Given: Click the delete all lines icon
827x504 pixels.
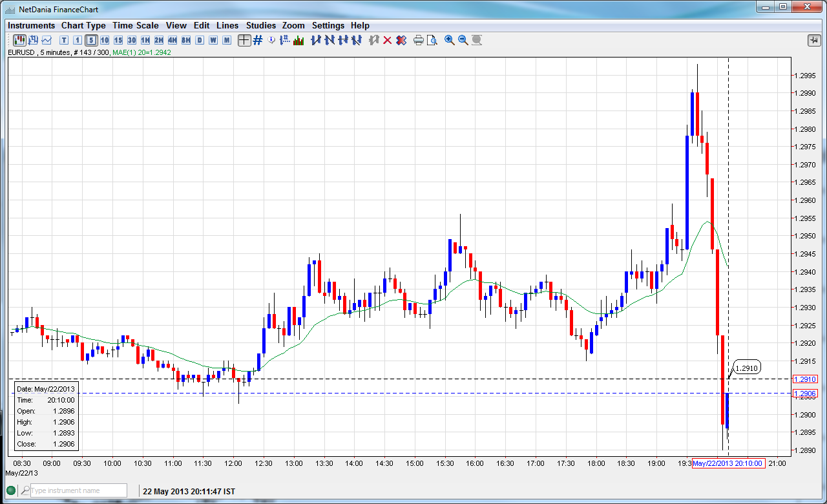Looking at the screenshot, I should point(401,40).
